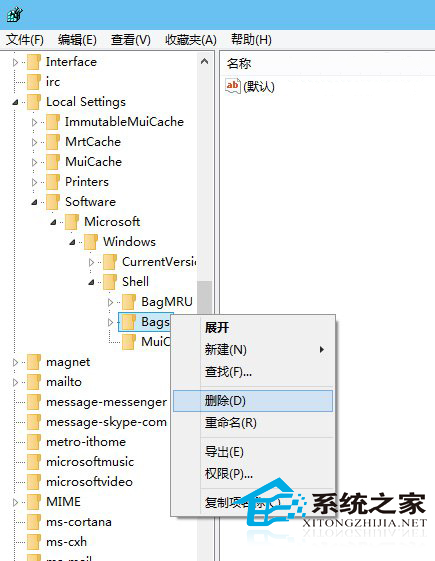Screen dimensions: 435x561
Task: Expand the MIME key
Action: [15, 503]
